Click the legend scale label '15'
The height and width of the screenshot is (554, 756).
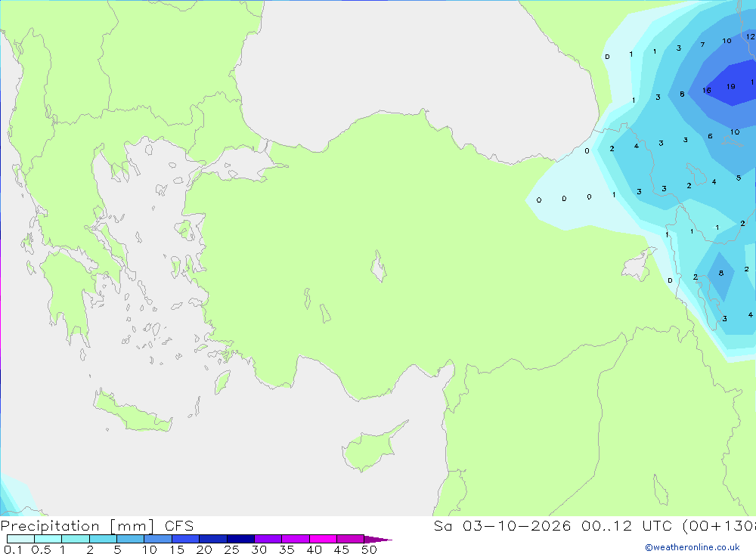point(177,549)
